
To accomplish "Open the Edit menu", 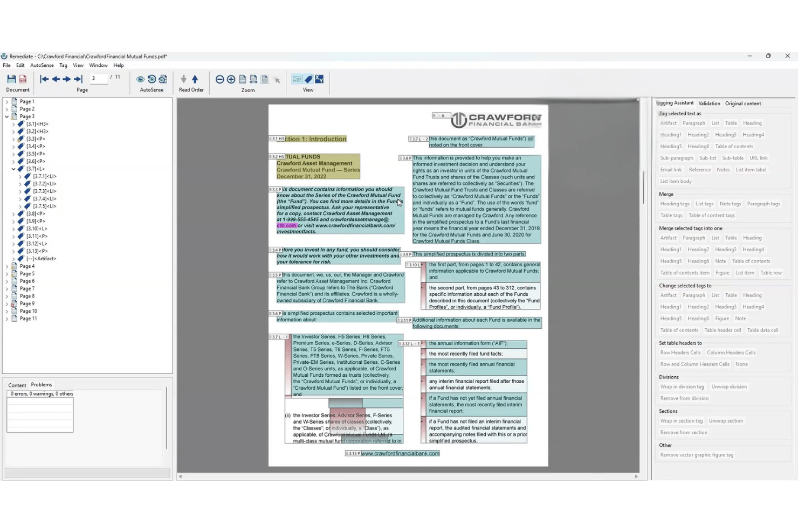I will (20, 65).
